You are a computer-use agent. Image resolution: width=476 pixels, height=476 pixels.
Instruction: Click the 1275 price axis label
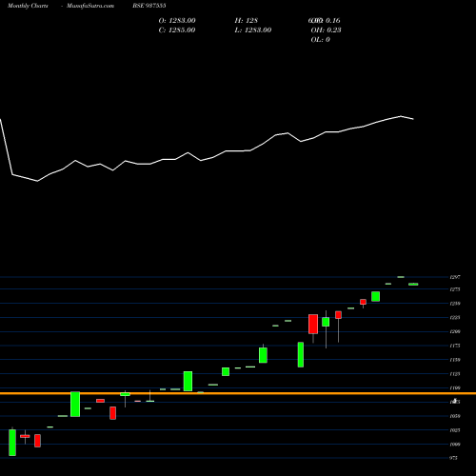455,289
